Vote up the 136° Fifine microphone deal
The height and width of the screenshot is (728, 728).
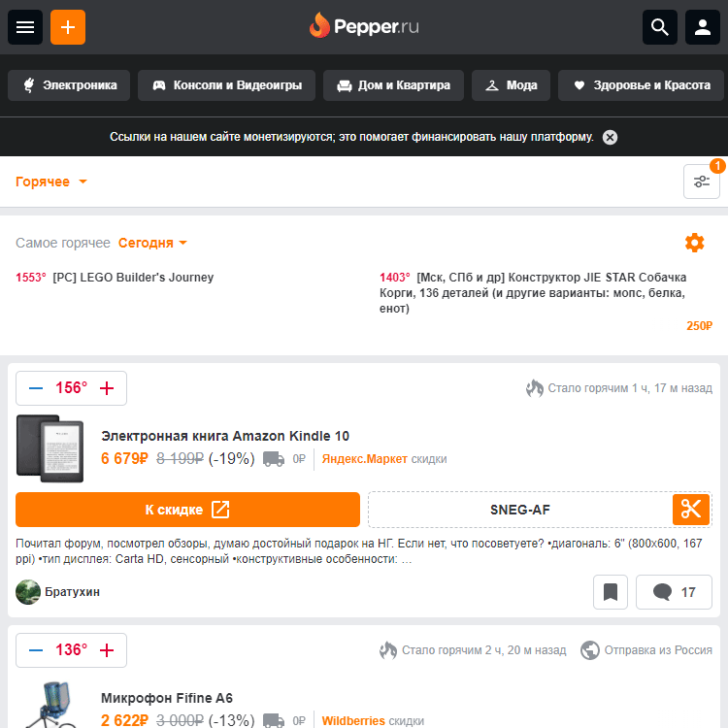point(107,650)
